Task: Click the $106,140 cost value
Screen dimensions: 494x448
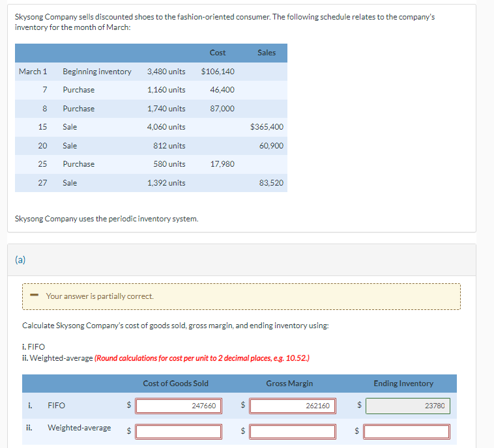Action: [218, 72]
